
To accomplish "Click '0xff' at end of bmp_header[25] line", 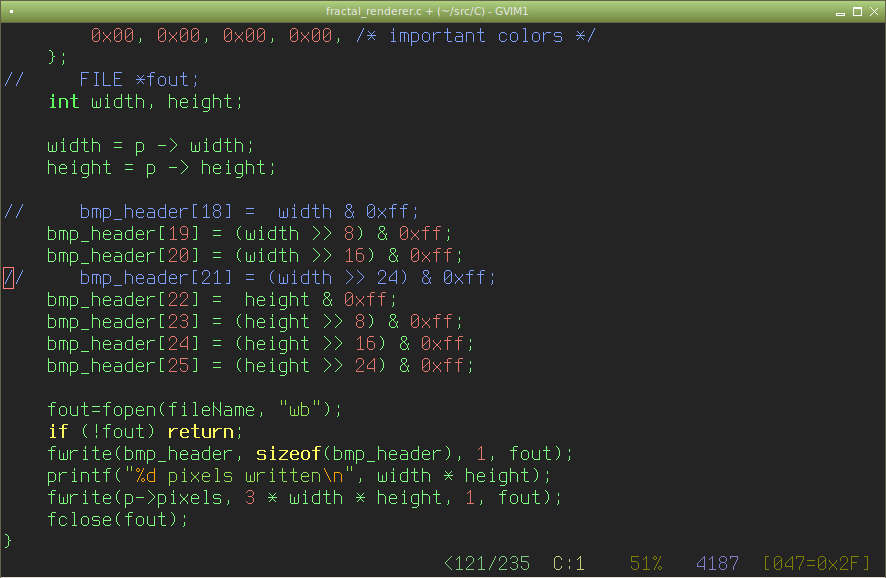I will point(442,366).
